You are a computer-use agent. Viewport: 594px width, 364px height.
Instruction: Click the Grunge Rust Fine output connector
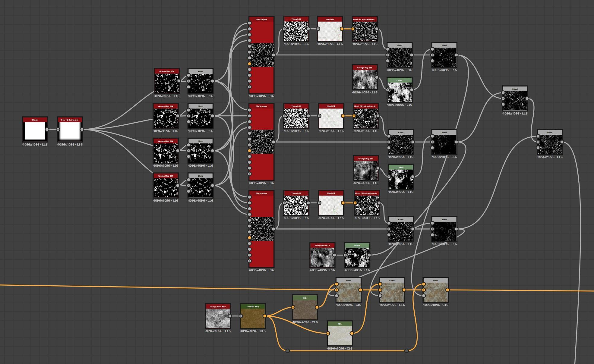point(230,316)
